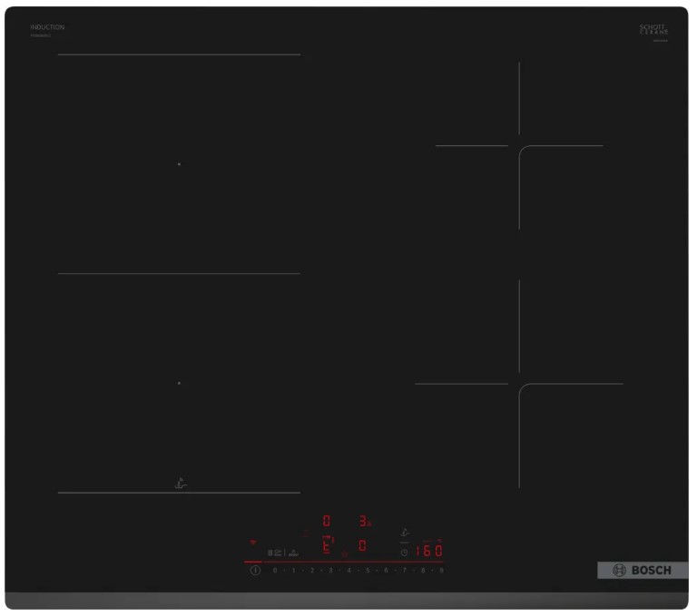Tap the main power on/off symbol

[256, 571]
